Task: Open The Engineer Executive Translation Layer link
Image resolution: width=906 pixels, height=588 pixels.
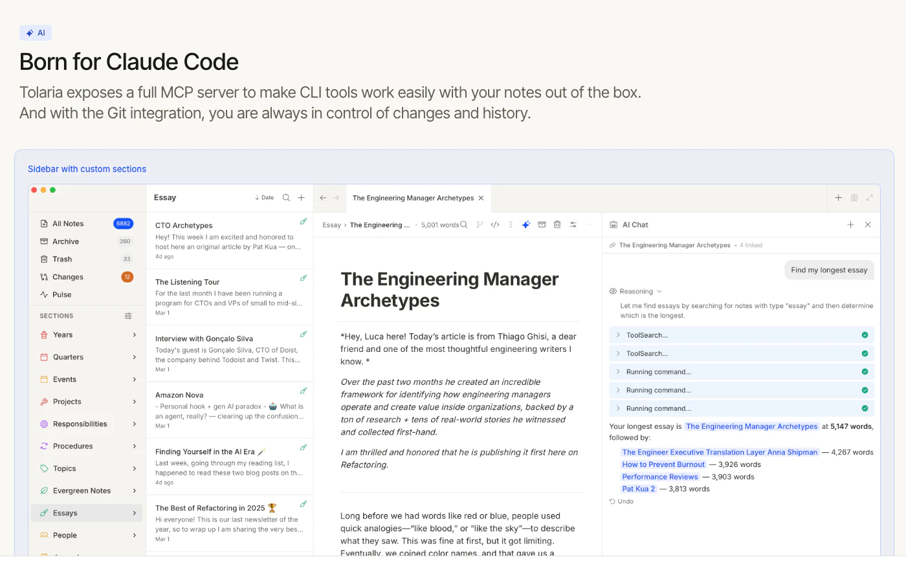Action: [720, 453]
